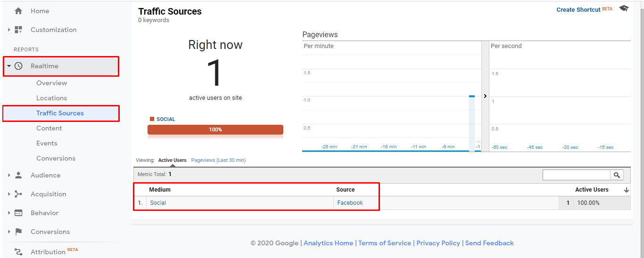Switch to Pageviews (Last 30 min) tab
Screen dimensions: 644x258
pos(218,160)
